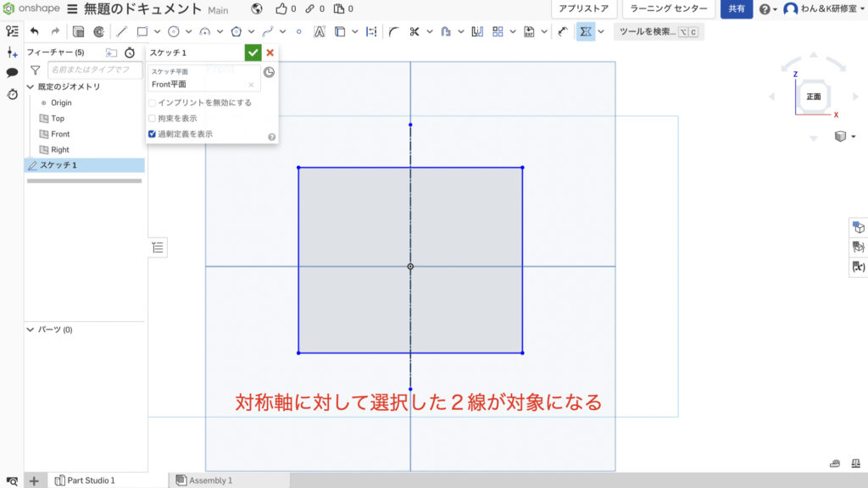Select the corner Rectangle sketch tool
The image size is (868, 488).
click(x=142, y=31)
